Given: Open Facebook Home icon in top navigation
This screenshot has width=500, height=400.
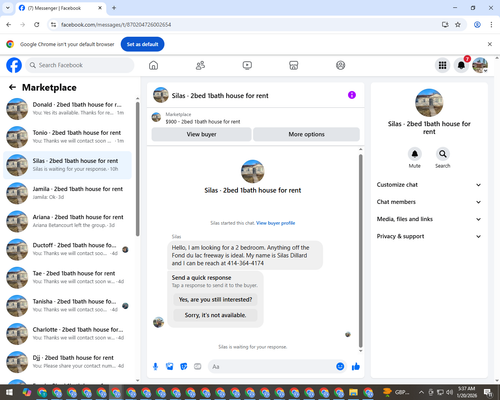Looking at the screenshot, I should (x=153, y=65).
